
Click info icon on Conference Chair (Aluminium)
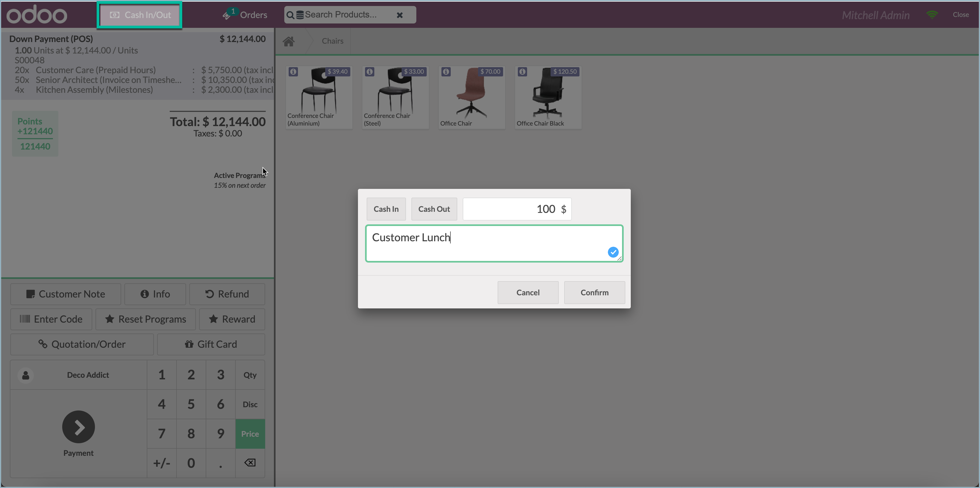(293, 72)
